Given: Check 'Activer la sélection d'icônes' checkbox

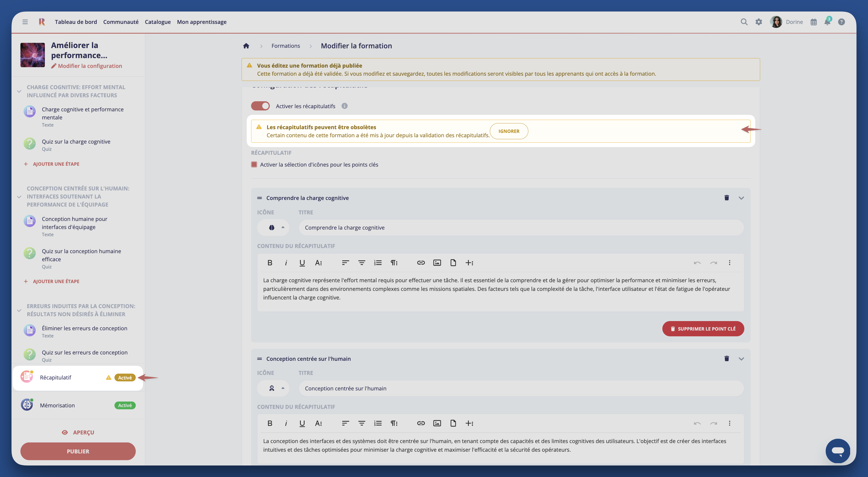Looking at the screenshot, I should 254,165.
